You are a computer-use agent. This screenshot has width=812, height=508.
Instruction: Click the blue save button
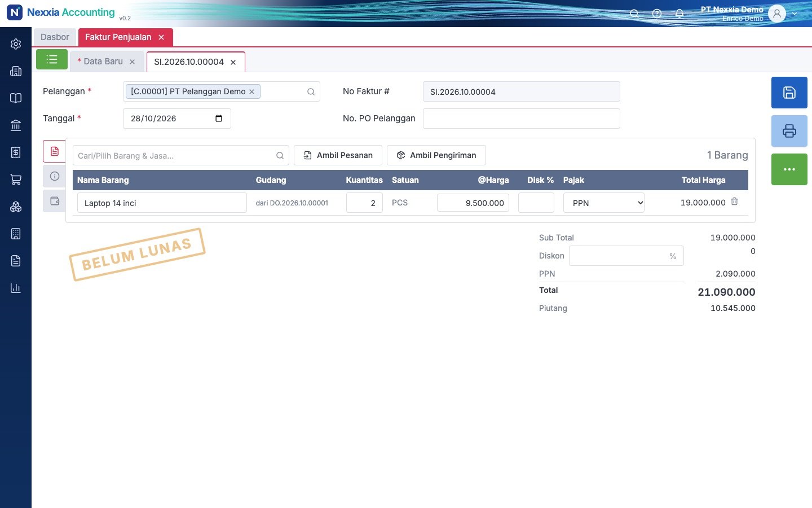coord(789,93)
